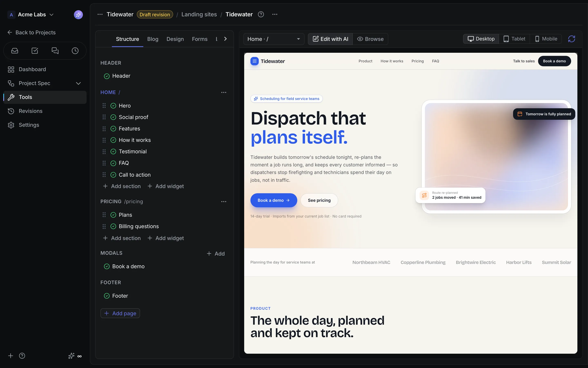The width and height of the screenshot is (588, 368).
Task: Switch to the Forms tab
Action: (x=199, y=39)
